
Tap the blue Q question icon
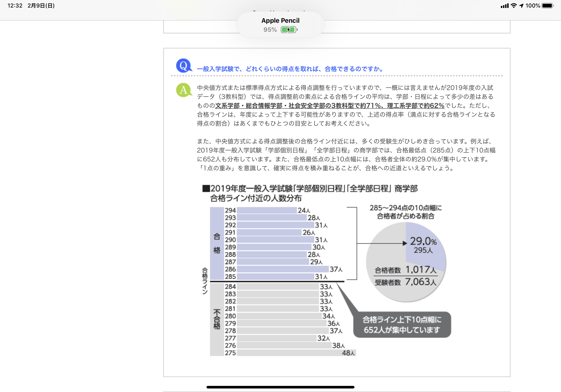tap(184, 66)
